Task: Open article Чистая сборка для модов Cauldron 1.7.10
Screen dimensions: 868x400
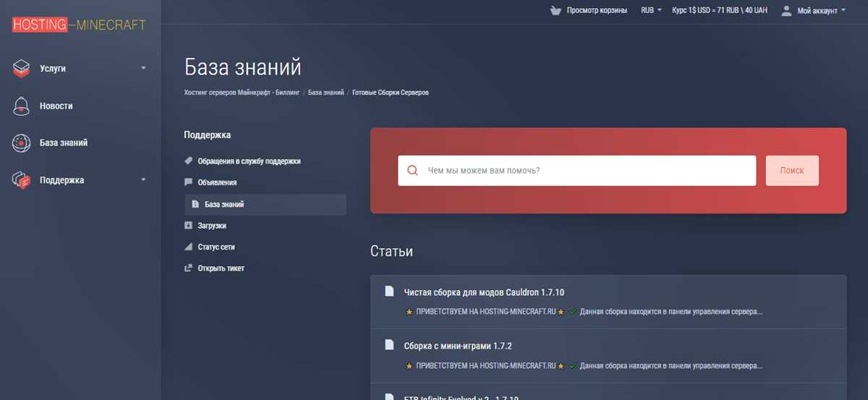Action: pyautogui.click(x=484, y=292)
